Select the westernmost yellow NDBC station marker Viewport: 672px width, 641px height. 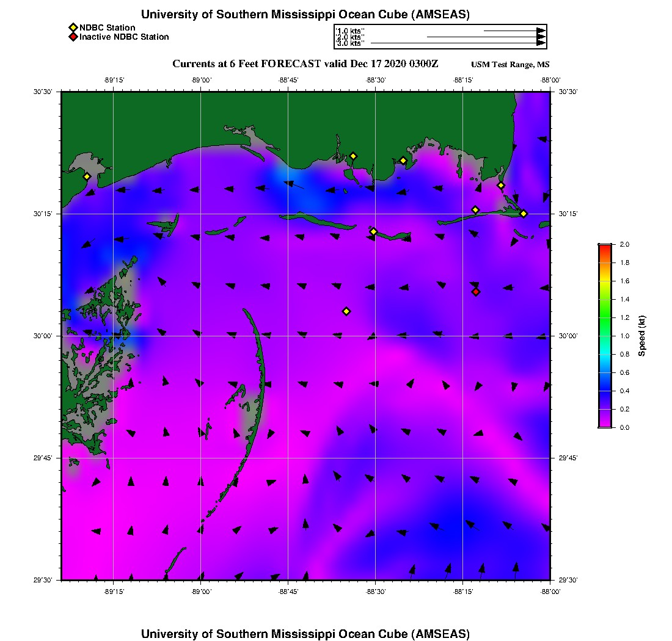pos(87,176)
